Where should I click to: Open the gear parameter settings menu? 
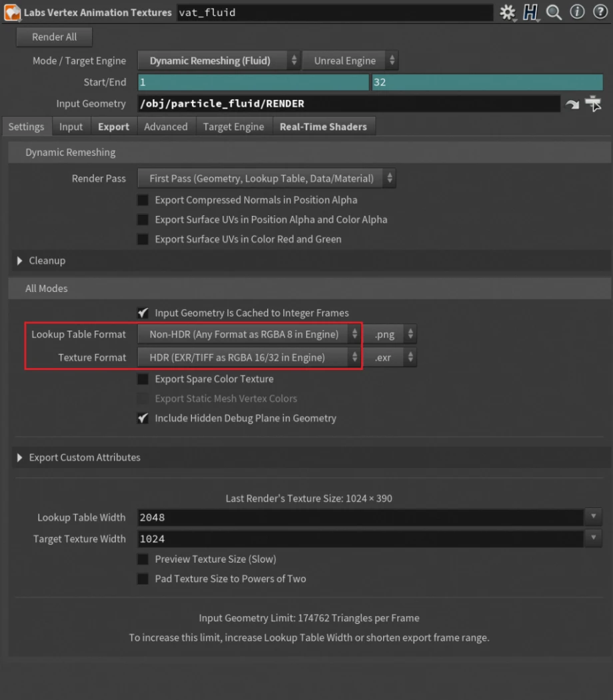[x=508, y=12]
